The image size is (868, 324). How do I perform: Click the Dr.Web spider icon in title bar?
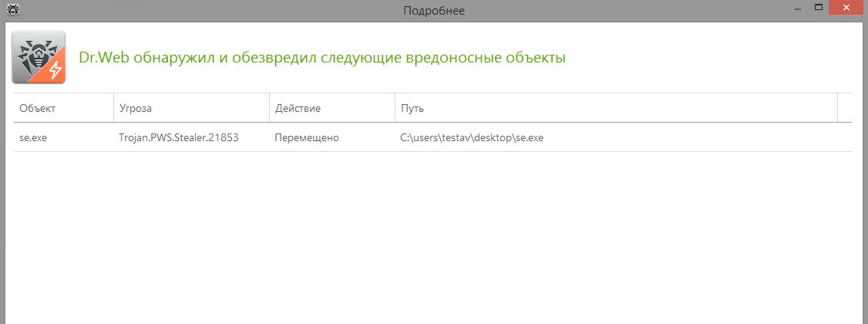(13, 10)
